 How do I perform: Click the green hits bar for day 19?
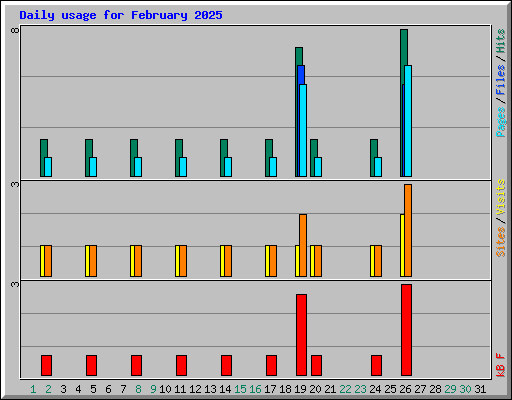coord(299,56)
